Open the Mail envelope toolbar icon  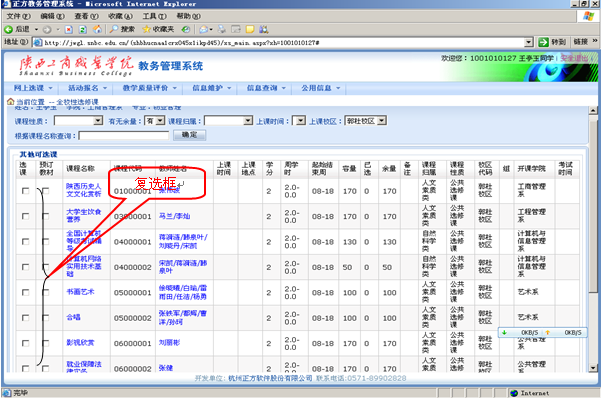[204, 29]
